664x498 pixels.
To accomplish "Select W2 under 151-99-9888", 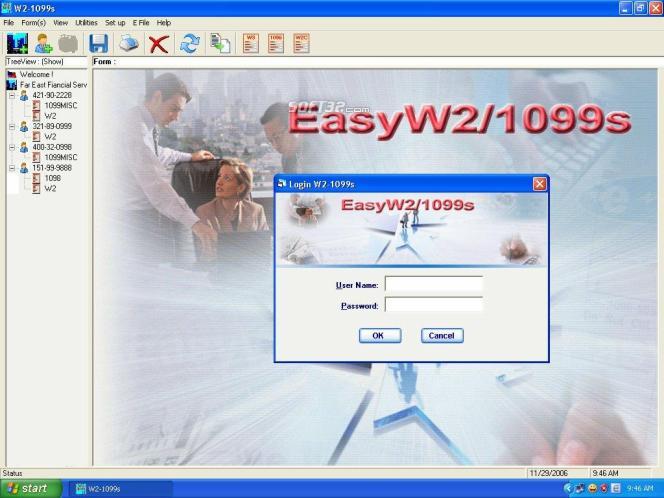I will (50, 188).
